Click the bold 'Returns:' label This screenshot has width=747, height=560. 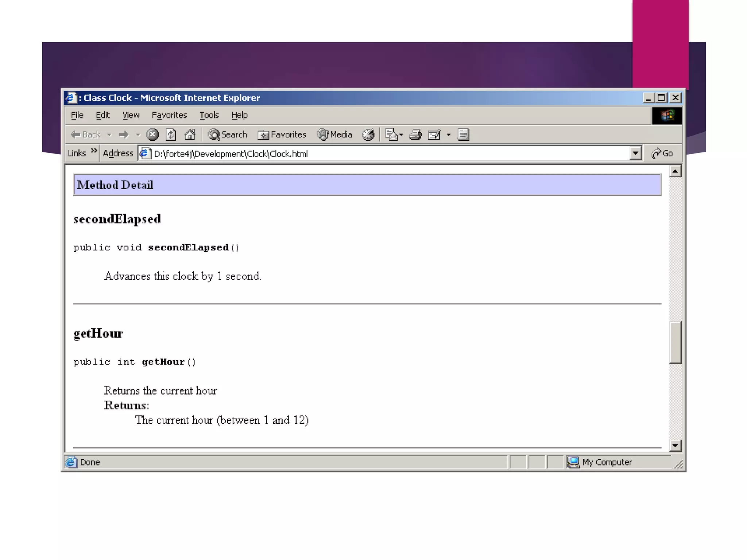point(127,405)
